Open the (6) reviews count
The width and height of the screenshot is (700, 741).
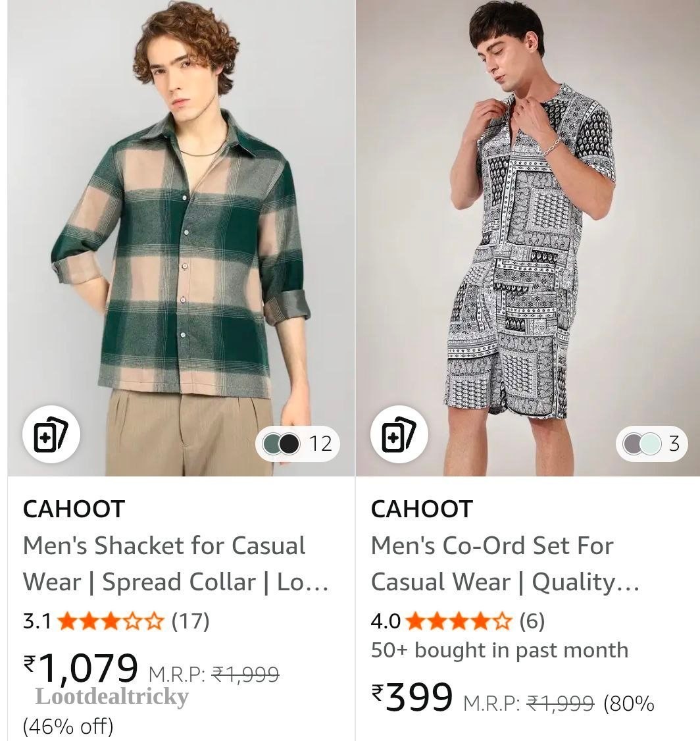pyautogui.click(x=532, y=621)
